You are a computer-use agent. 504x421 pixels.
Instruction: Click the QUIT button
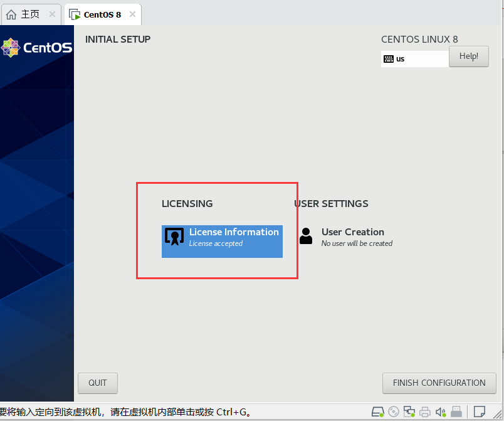click(x=98, y=383)
